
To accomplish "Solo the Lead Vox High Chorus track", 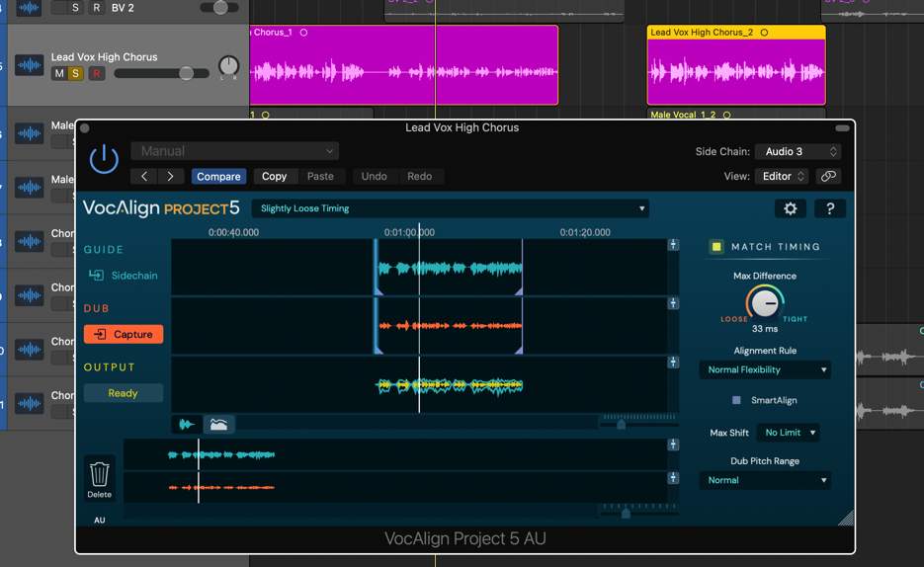I will click(x=75, y=74).
